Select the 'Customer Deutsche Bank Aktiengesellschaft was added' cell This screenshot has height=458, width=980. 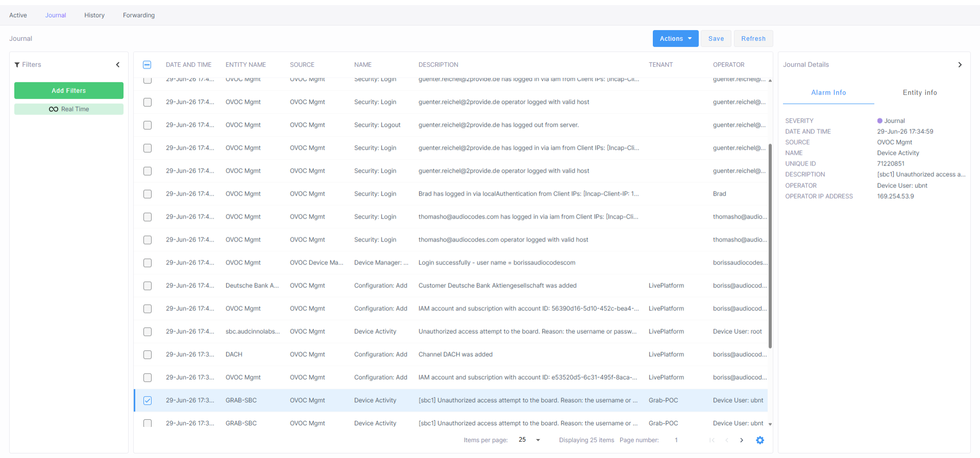498,286
